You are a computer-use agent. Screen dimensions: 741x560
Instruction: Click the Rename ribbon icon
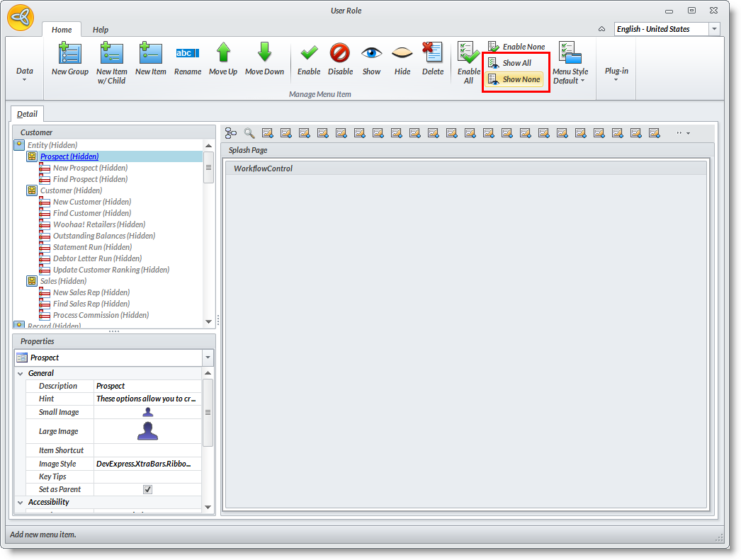coord(187,54)
